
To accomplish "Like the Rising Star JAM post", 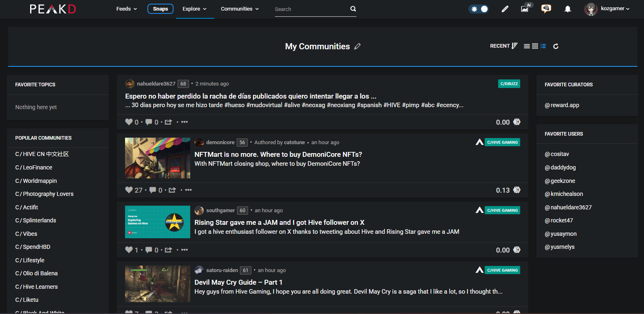I will tap(129, 250).
